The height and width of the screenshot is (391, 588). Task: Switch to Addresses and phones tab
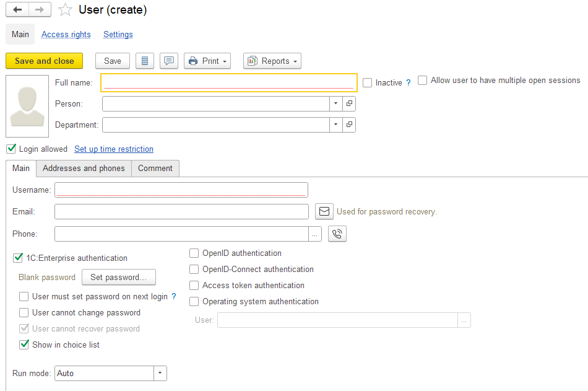(x=84, y=168)
